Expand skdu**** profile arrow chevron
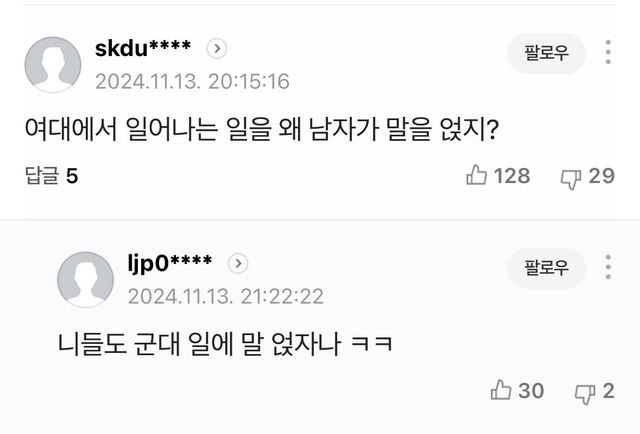Screen dimensions: 640x434 (x=217, y=48)
